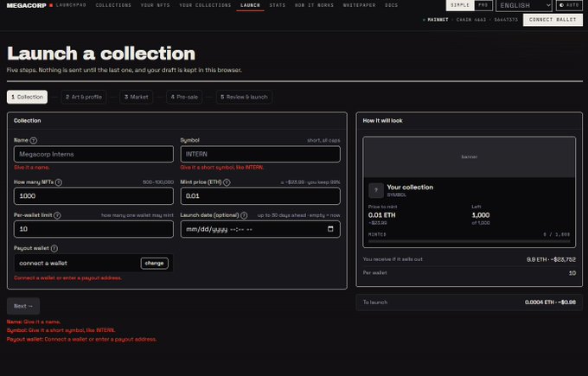Click the minted progress bar in preview
The image size is (588, 376).
(470, 242)
